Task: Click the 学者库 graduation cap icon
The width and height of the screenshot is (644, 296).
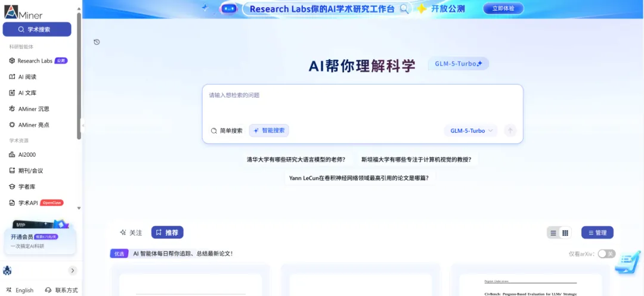Action: tap(12, 186)
